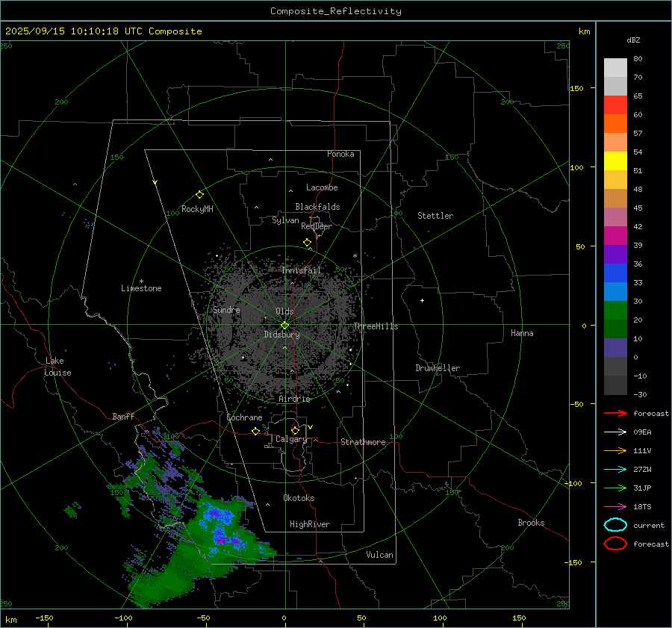Click the Lacombe label
The width and height of the screenshot is (672, 628).
point(322,187)
